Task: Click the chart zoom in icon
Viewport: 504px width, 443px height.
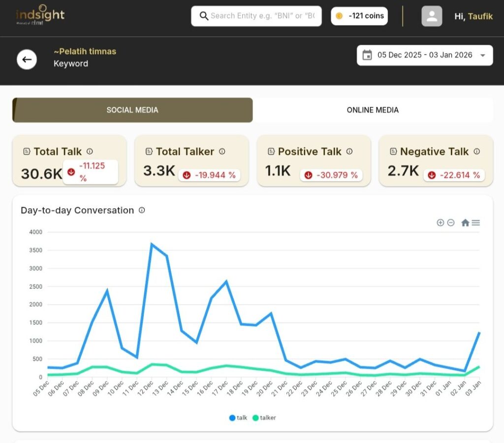Action: [x=440, y=222]
